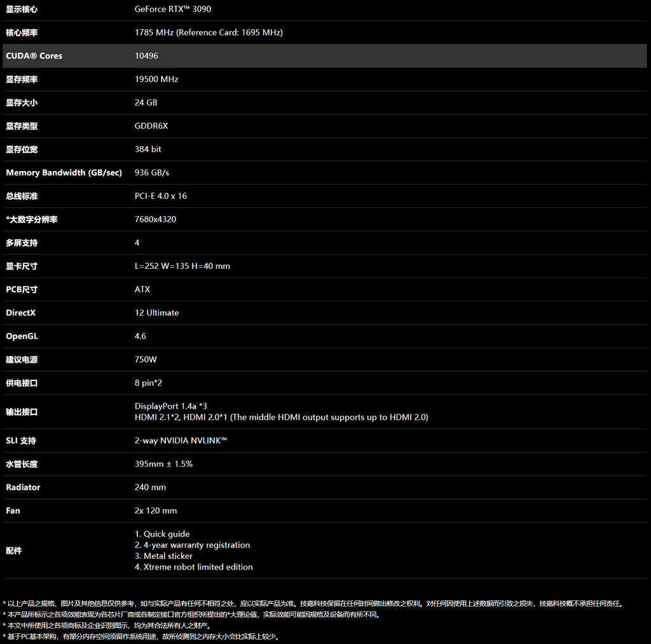Click the 显存频率 label

point(22,79)
